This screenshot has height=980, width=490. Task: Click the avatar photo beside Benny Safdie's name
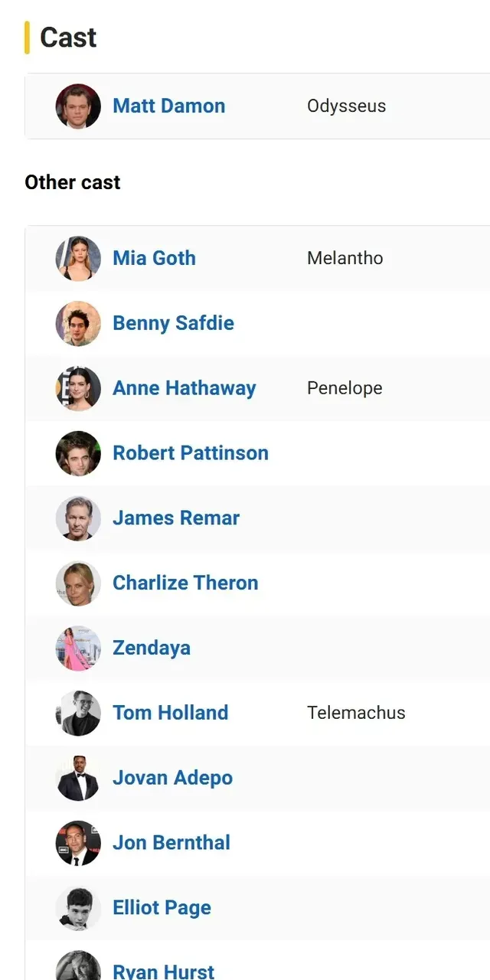pos(78,324)
